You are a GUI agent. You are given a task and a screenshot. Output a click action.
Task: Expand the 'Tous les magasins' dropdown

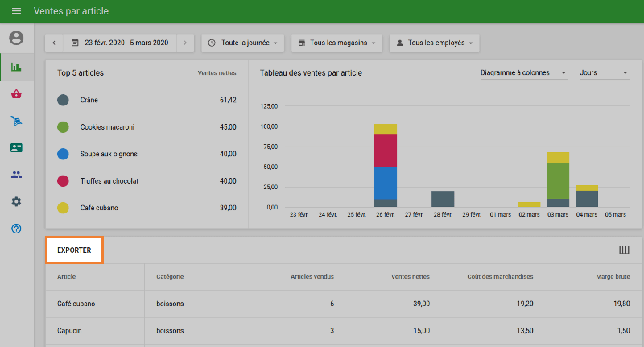click(336, 42)
